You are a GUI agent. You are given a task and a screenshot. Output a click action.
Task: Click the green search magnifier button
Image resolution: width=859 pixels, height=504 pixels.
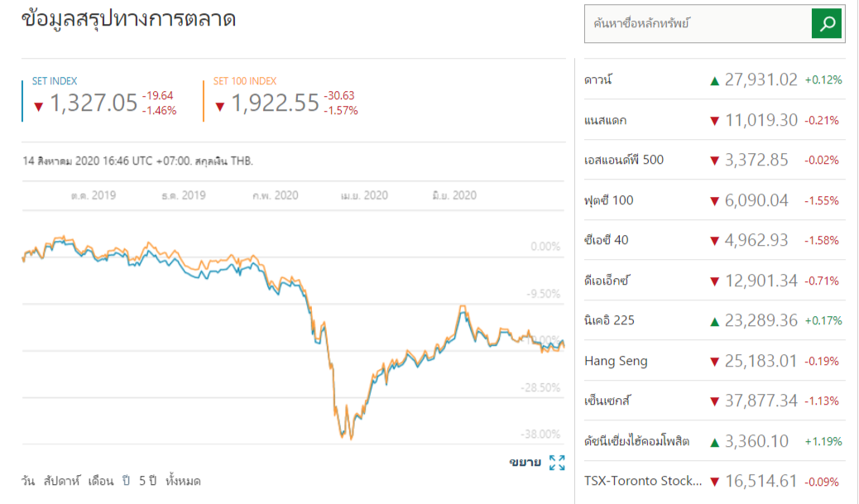pos(827,23)
